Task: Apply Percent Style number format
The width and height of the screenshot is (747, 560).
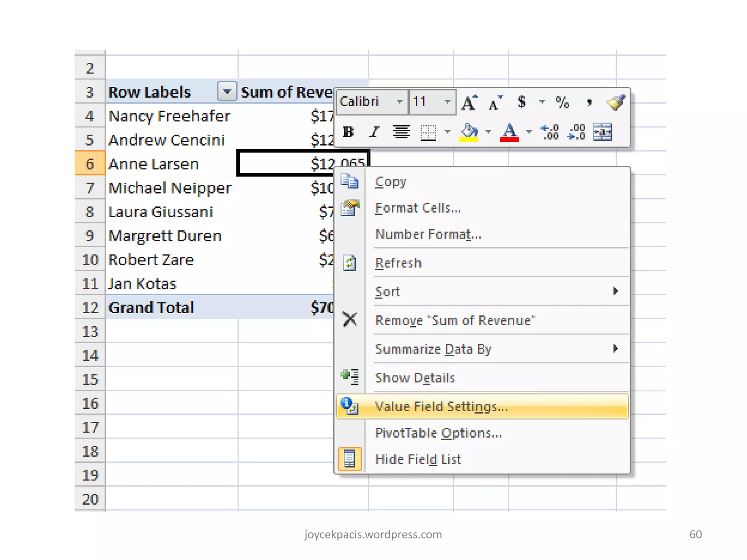Action: pyautogui.click(x=562, y=102)
